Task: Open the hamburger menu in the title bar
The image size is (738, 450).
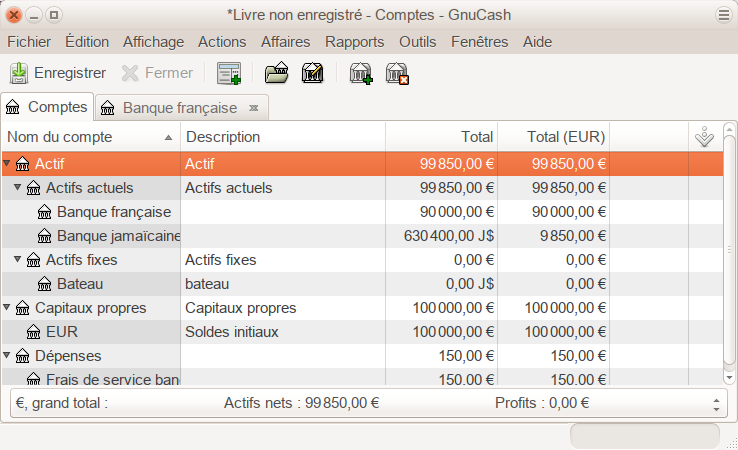Action: coord(724,14)
